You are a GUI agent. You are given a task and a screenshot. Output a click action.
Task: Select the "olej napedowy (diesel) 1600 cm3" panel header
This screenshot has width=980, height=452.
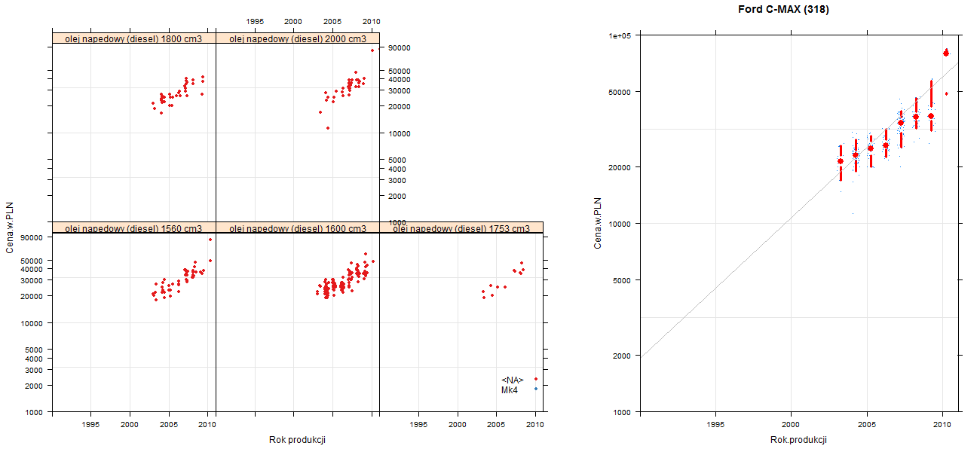(298, 228)
